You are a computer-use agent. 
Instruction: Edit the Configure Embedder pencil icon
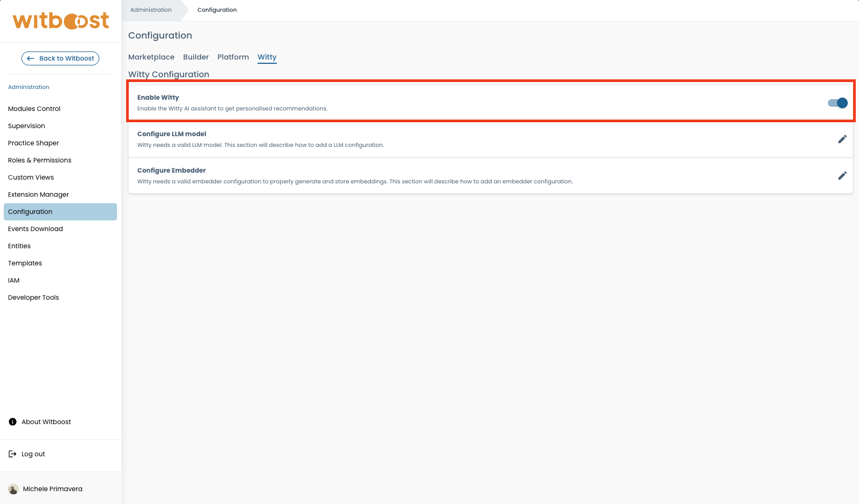pos(842,176)
